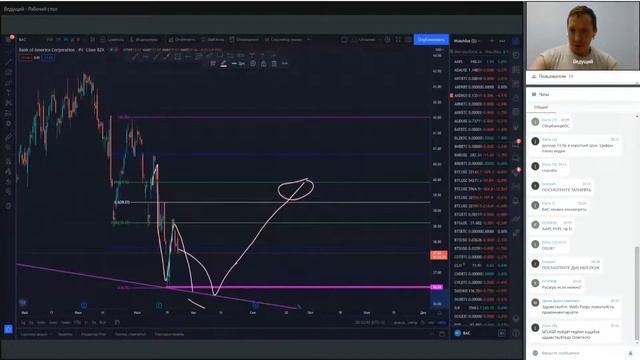Click the blue Опубликовать publish button

pos(431,40)
